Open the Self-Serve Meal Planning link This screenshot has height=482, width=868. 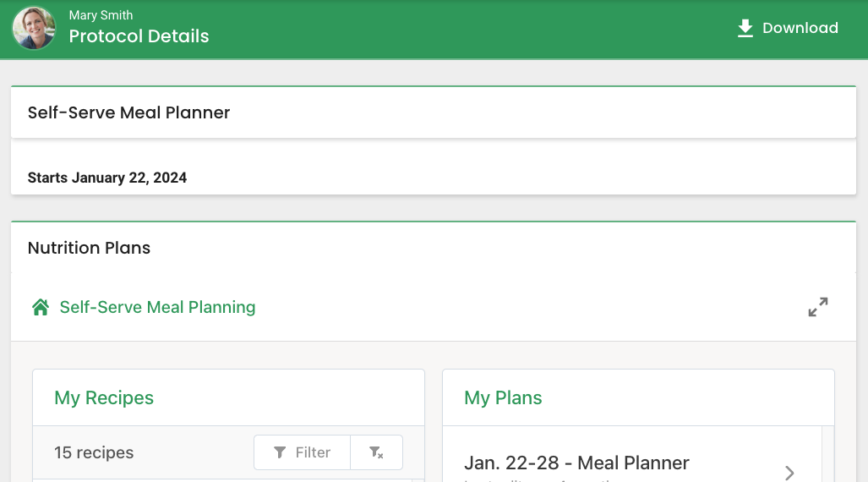157,307
